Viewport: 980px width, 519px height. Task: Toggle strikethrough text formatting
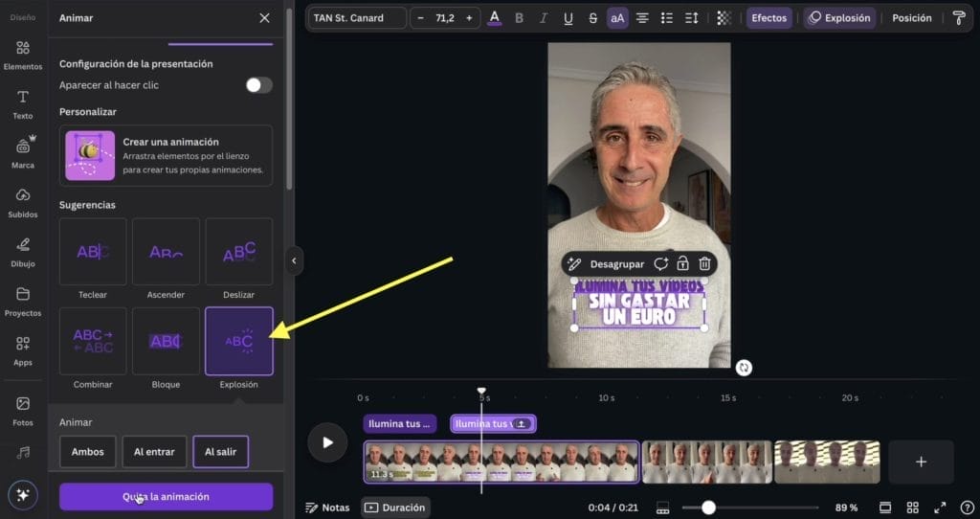click(592, 18)
